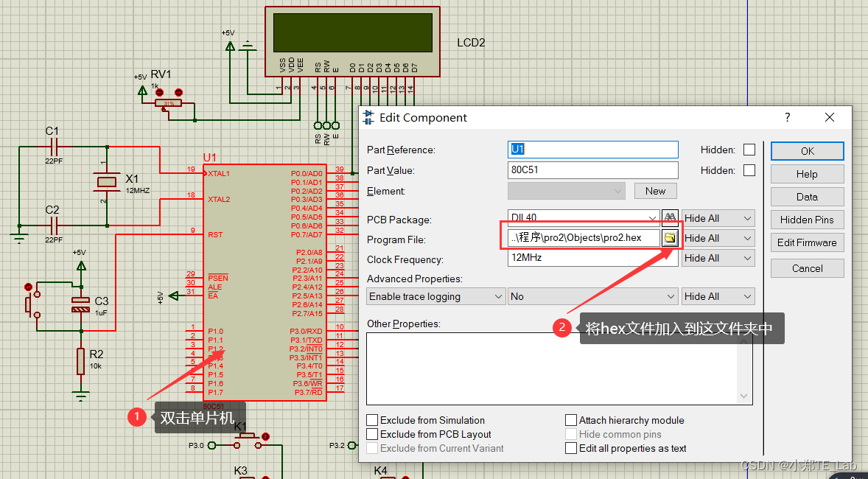Click the RST pin label on U1
868x479 pixels.
pos(215,235)
